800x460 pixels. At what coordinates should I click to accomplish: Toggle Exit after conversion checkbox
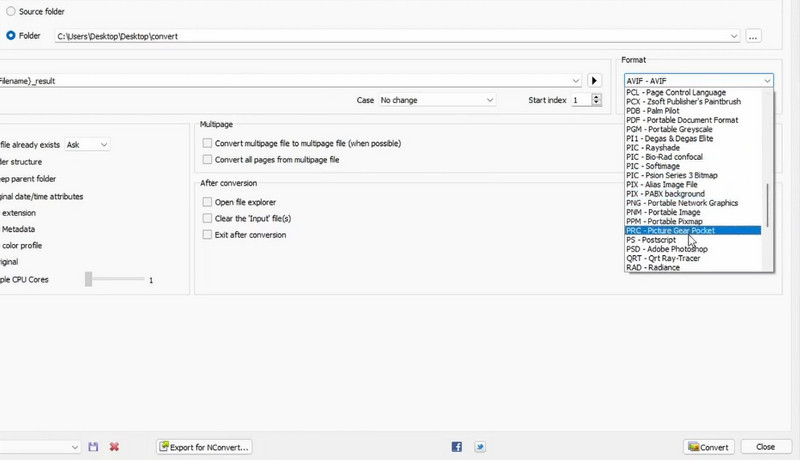(x=207, y=235)
